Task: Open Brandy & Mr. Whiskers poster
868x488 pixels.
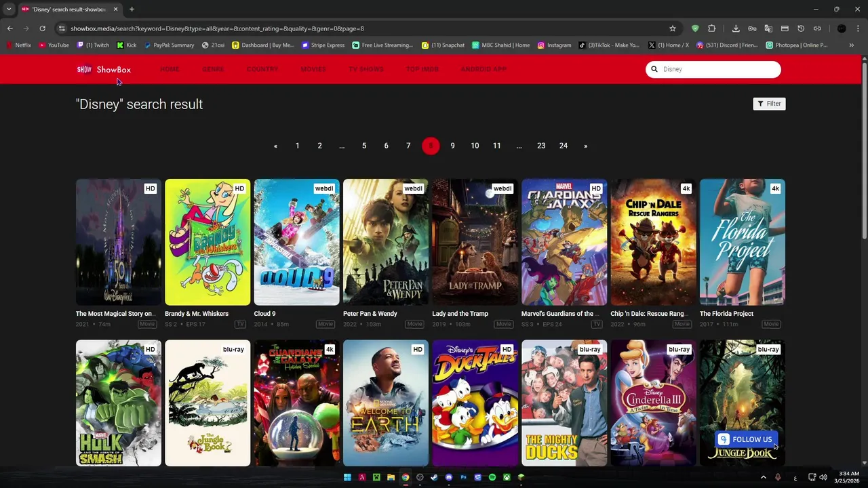Action: (208, 242)
